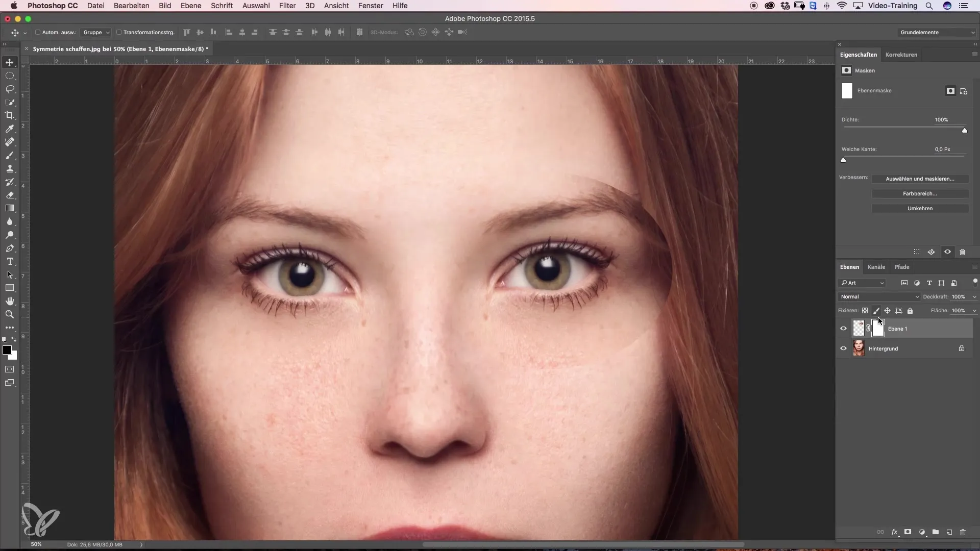Viewport: 980px width, 551px height.
Task: Expand the Fläche fill dropdown arrow
Action: pyautogui.click(x=974, y=311)
